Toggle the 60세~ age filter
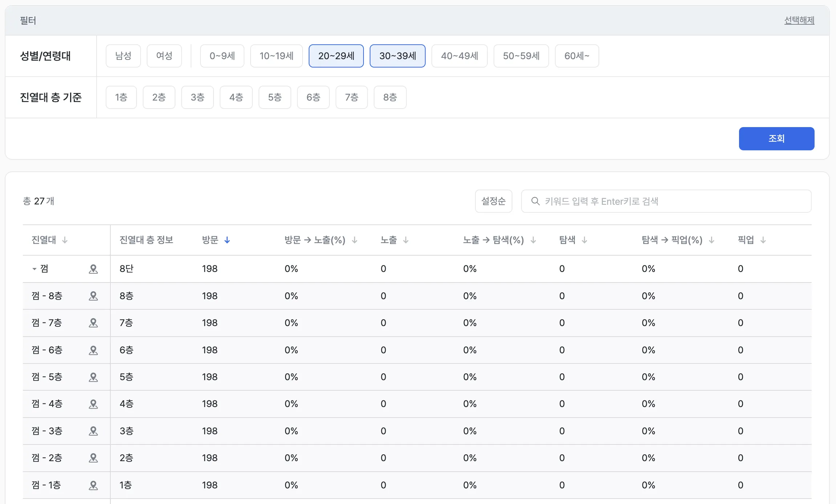This screenshot has width=836, height=504. 577,56
